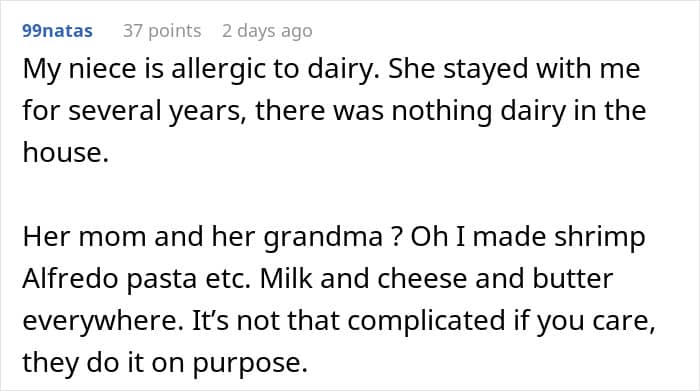This screenshot has height=391, width=700.
Task: Click the 37 points score label
Action: coord(162,31)
